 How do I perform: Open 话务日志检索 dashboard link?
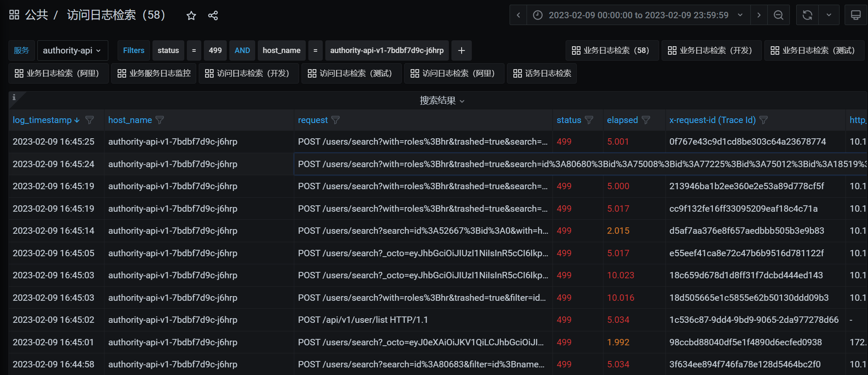pyautogui.click(x=542, y=73)
